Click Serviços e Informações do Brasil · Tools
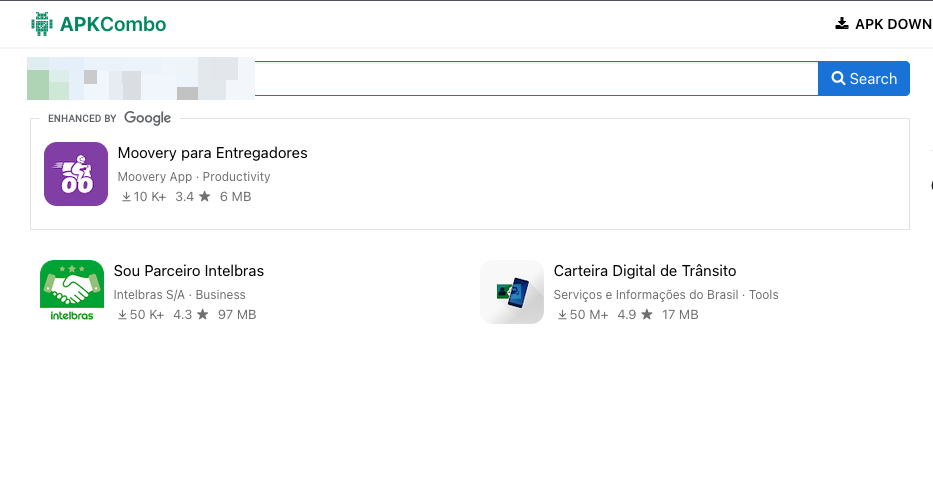933x502 pixels. coord(666,294)
